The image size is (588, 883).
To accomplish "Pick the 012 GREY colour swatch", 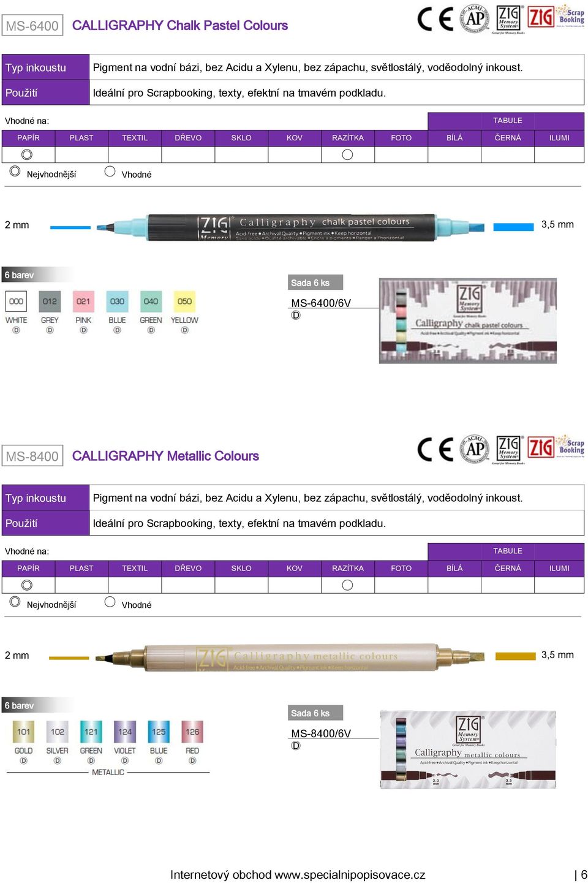I will pos(50,301).
